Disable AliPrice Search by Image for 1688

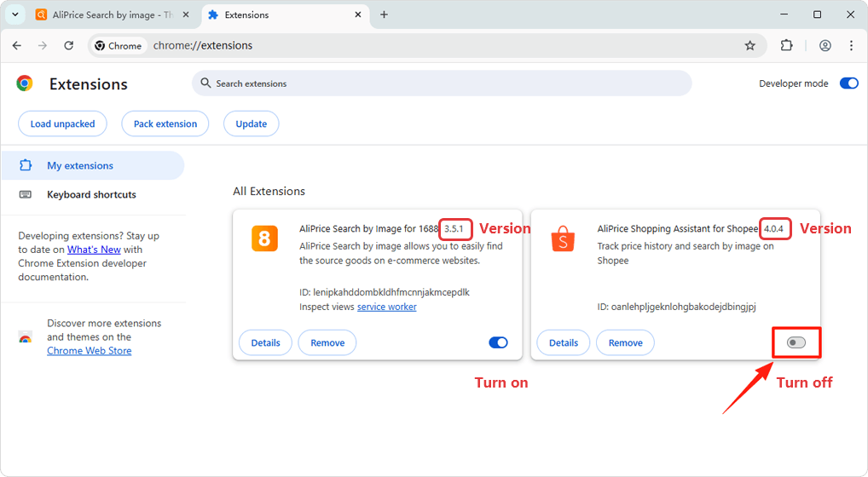coord(498,342)
